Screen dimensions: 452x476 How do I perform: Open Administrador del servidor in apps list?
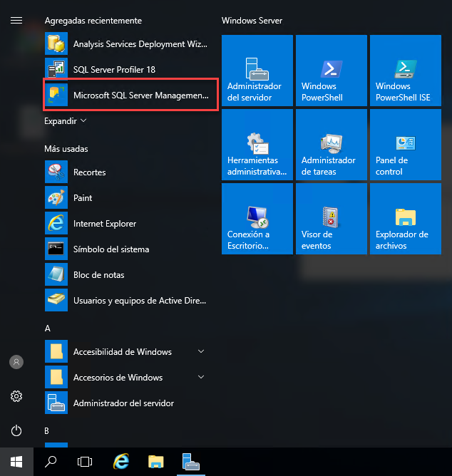(x=126, y=403)
